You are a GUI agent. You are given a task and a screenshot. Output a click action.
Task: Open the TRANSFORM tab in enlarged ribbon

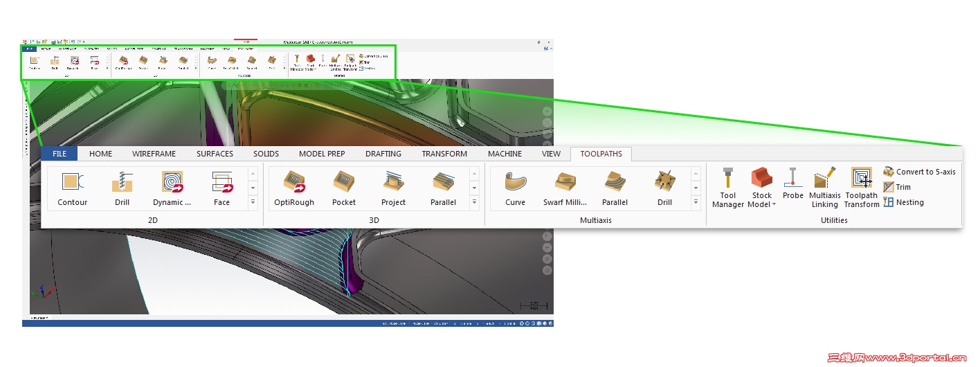[444, 154]
